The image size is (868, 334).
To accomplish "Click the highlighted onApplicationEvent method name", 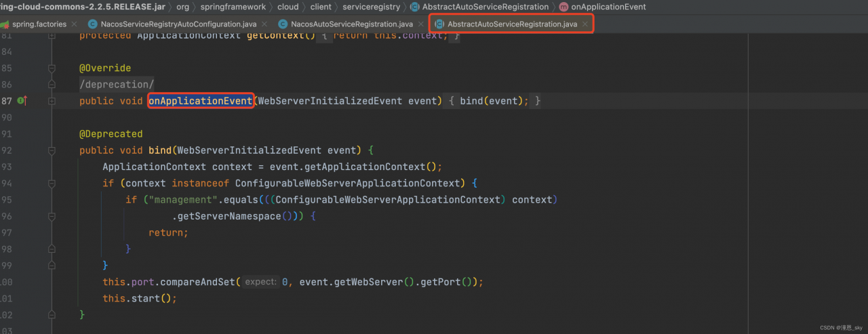I will click(201, 101).
